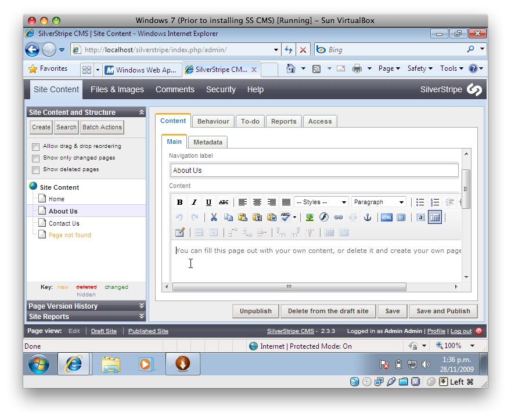Switch to the Behaviour tab
511x420 pixels.
213,121
